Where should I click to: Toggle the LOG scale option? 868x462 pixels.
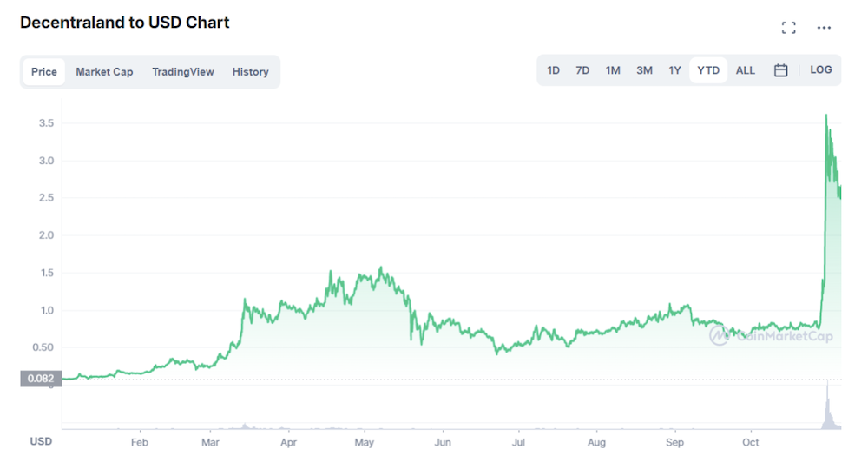820,69
